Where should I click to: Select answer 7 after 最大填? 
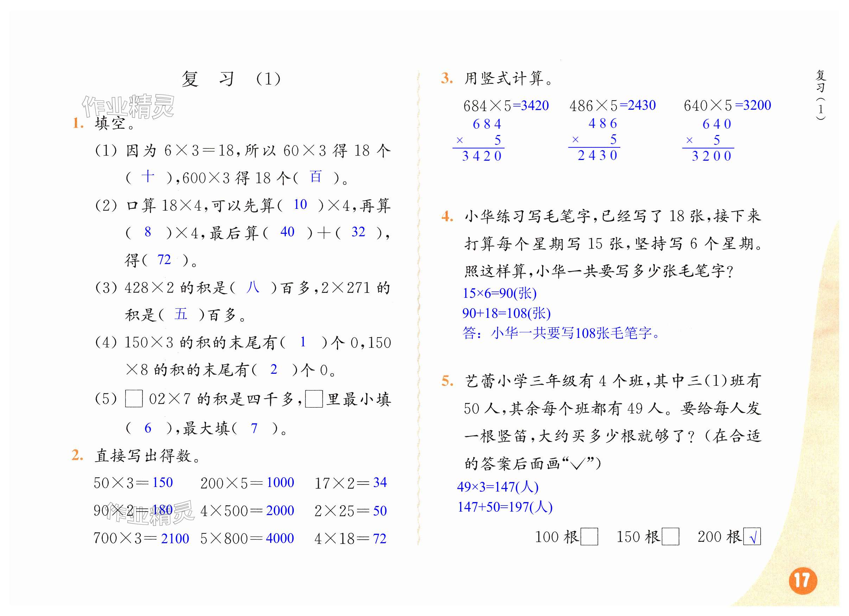tap(254, 428)
